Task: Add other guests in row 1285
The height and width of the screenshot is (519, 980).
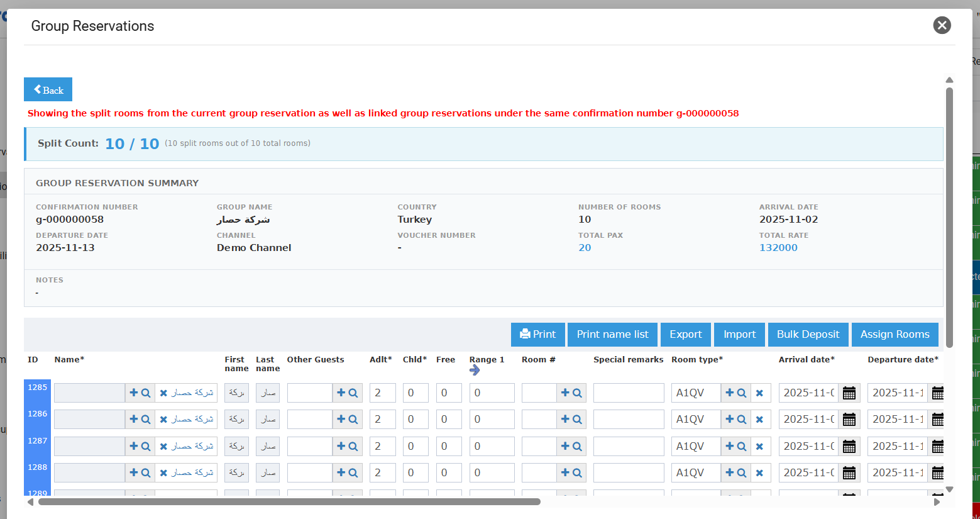Action: [341, 393]
